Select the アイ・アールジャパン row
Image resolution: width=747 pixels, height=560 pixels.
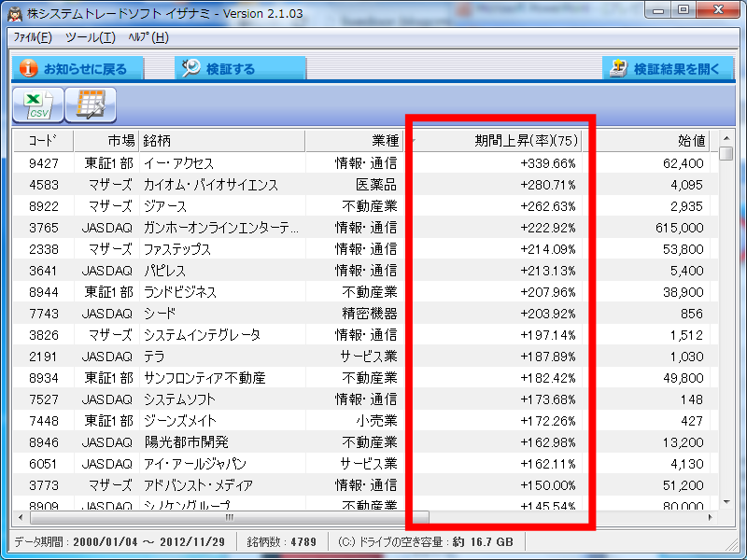(365, 464)
